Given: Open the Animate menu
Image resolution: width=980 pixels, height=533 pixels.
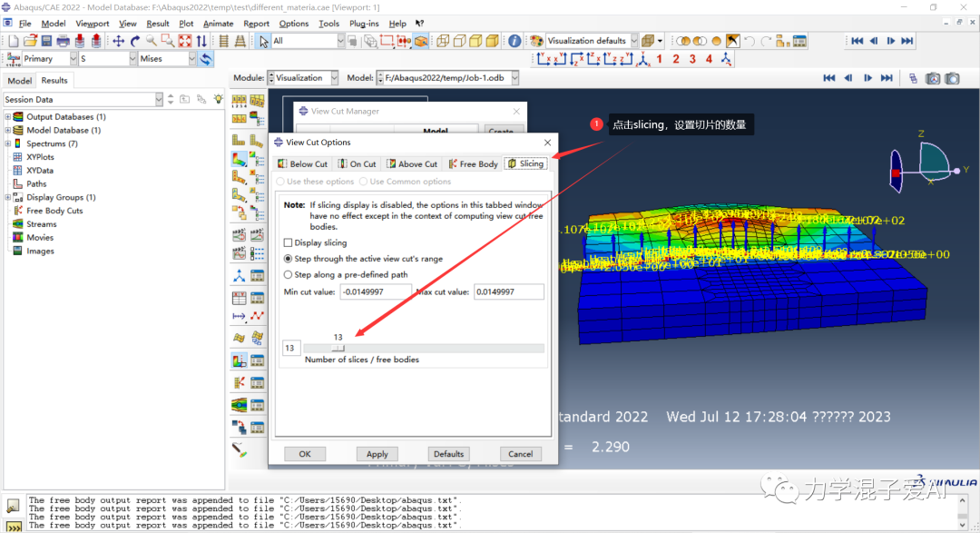Looking at the screenshot, I should click(218, 23).
